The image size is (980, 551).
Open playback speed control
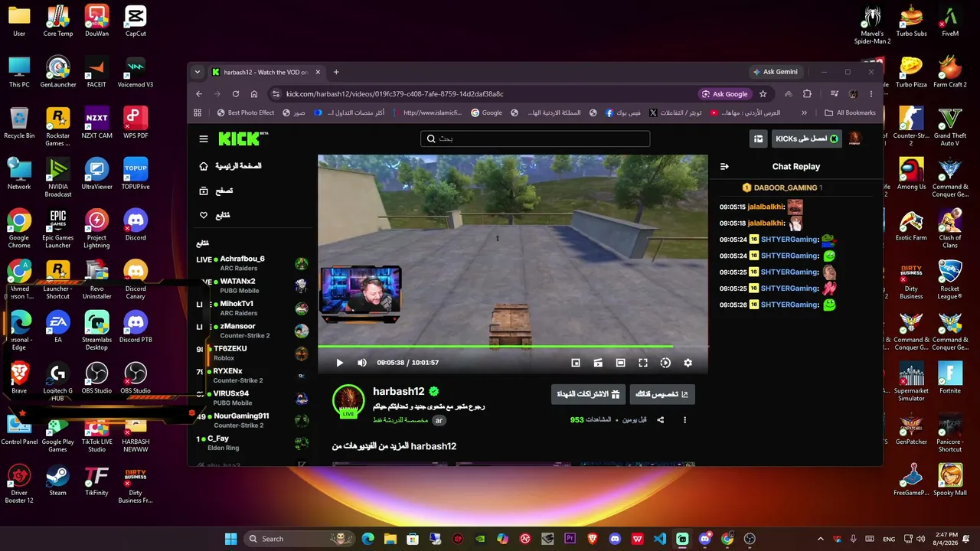[665, 363]
